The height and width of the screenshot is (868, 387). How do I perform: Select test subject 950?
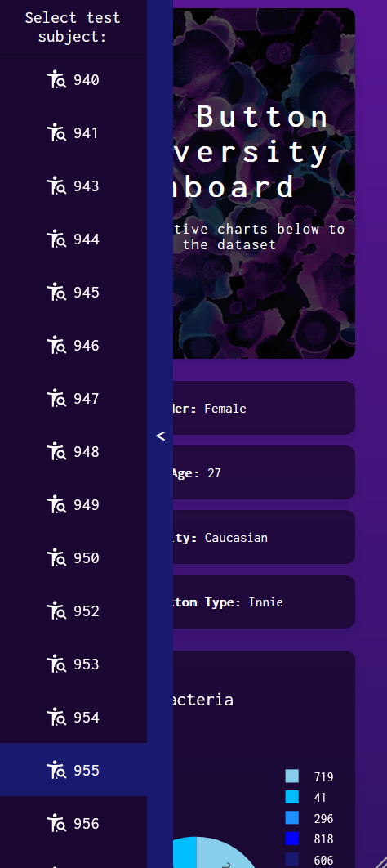coord(73,558)
